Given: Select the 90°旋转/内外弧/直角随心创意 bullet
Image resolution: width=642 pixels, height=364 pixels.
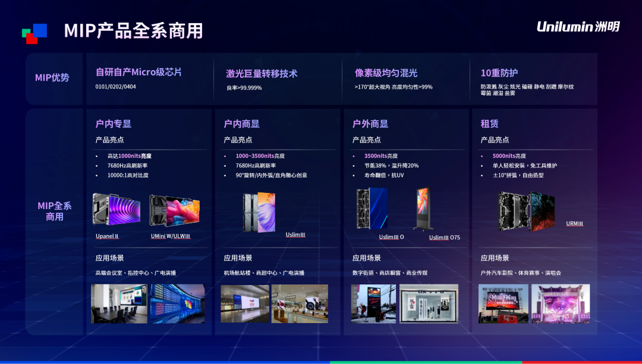Looking at the screenshot, I should [271, 175].
